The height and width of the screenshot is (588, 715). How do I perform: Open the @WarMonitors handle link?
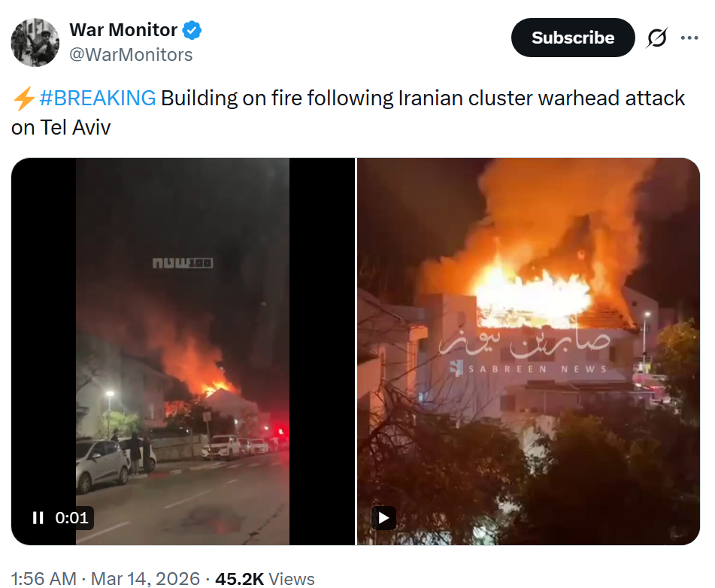point(131,55)
